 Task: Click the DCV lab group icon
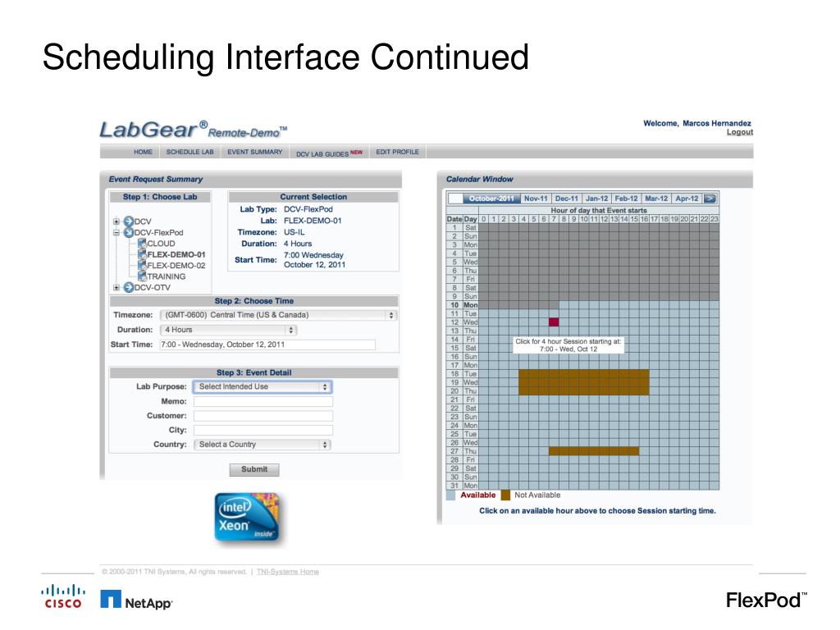click(x=129, y=221)
